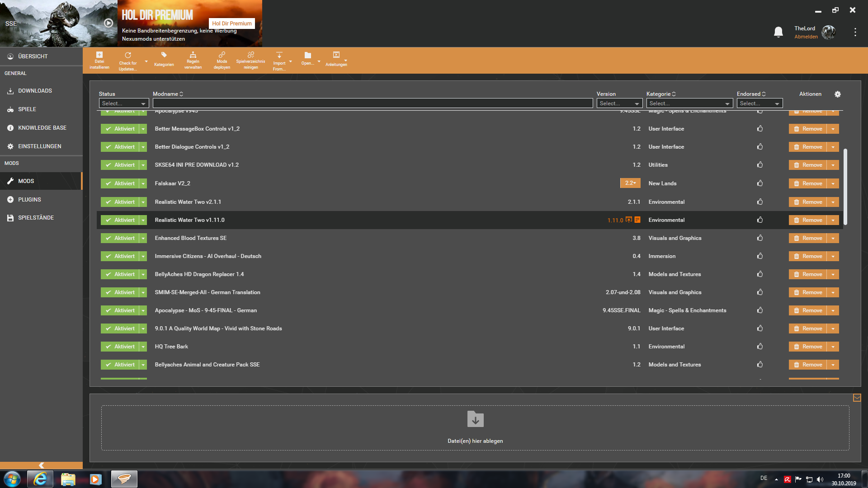Open the notifications bell
Image resolution: width=868 pixels, height=488 pixels.
click(778, 32)
